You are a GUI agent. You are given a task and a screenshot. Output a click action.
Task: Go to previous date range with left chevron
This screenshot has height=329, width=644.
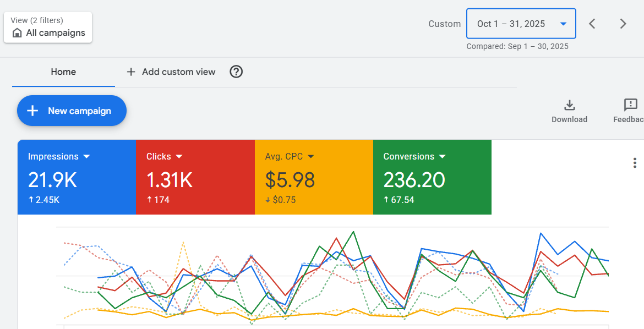pyautogui.click(x=592, y=24)
